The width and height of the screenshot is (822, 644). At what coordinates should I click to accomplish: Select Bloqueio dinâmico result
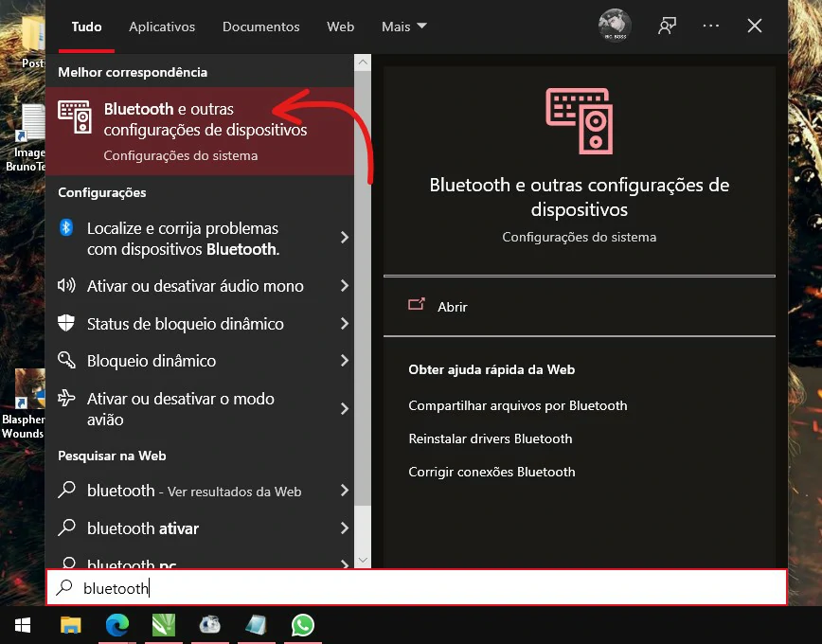tap(199, 361)
